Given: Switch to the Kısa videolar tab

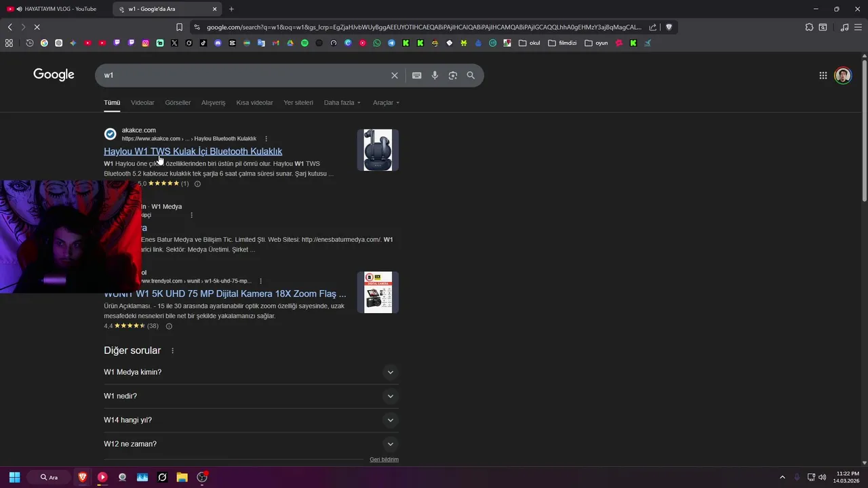Looking at the screenshot, I should coord(254,102).
